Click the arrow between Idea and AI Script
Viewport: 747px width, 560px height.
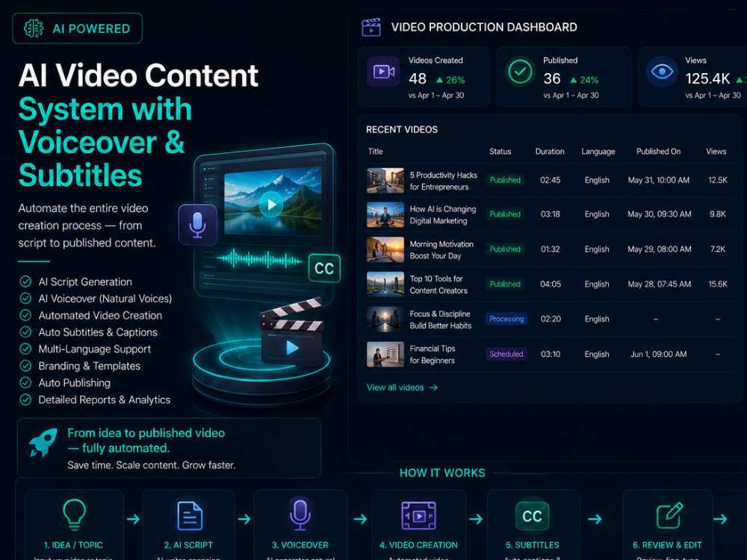point(134,519)
